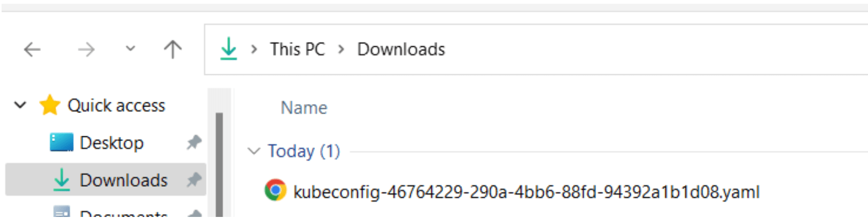This screenshot has height=218, width=868.
Task: Click Downloads in the address breadcrumb
Action: tap(401, 49)
